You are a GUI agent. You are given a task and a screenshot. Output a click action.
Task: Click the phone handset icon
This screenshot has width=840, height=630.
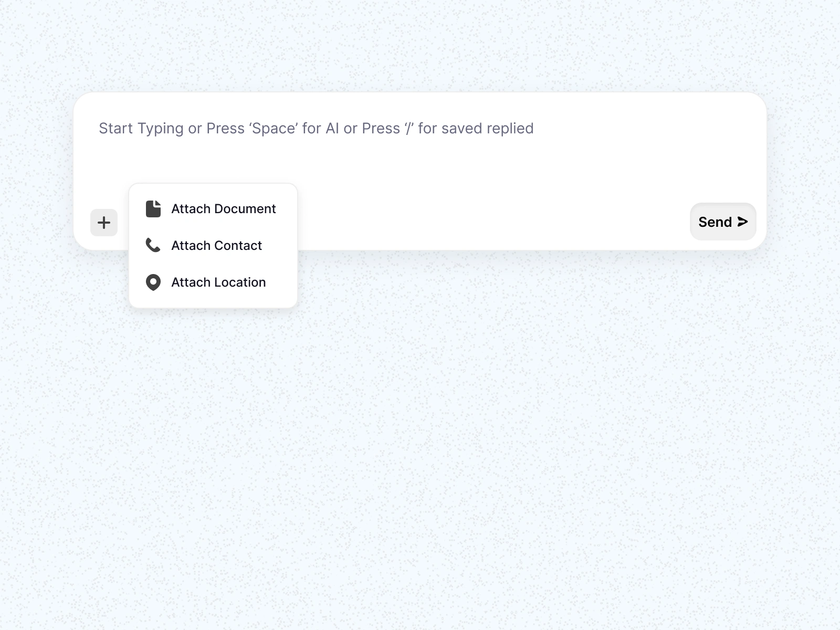[x=153, y=245]
